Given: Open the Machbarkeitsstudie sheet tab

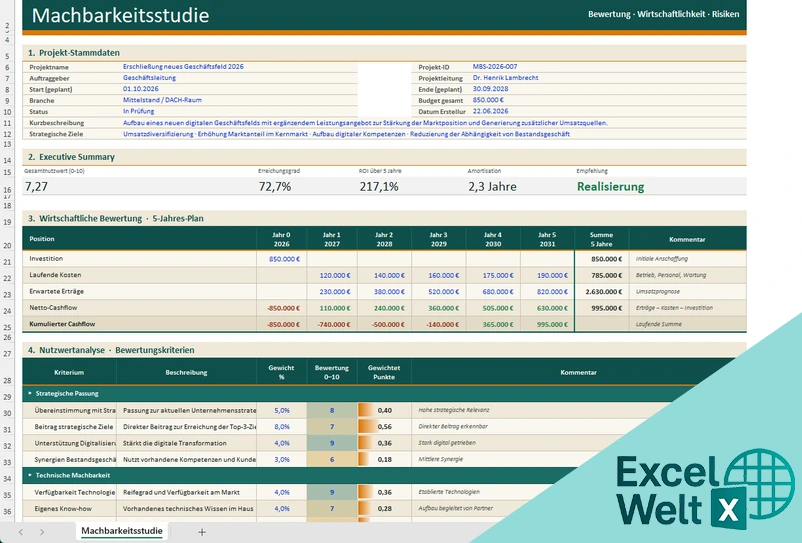Looking at the screenshot, I should click(x=122, y=531).
